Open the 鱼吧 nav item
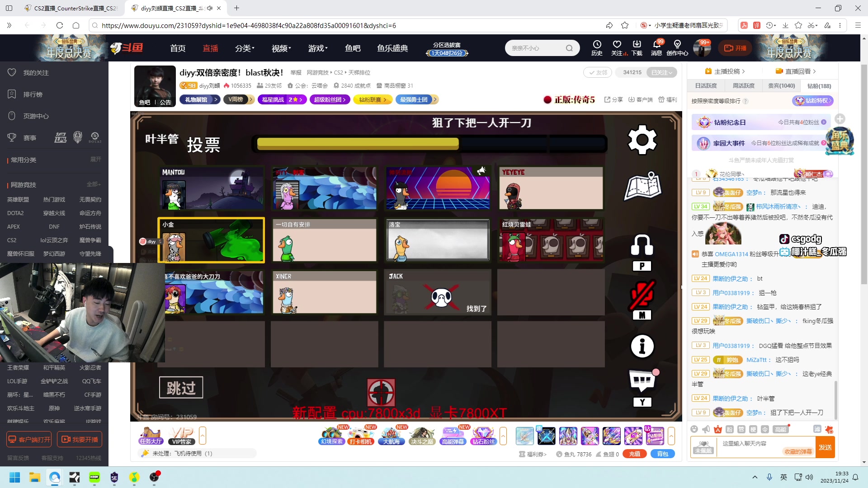Screen dimensions: 868x488 point(353,48)
